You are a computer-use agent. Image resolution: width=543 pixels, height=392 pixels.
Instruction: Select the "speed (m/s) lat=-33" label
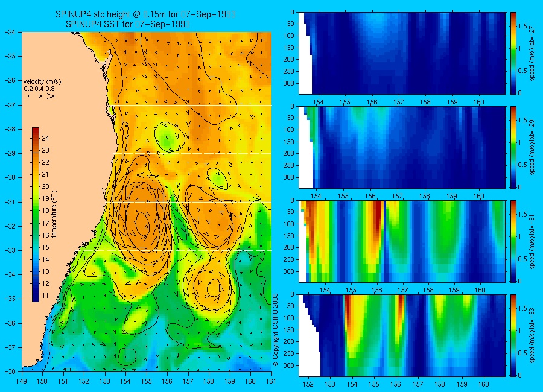[x=532, y=335]
